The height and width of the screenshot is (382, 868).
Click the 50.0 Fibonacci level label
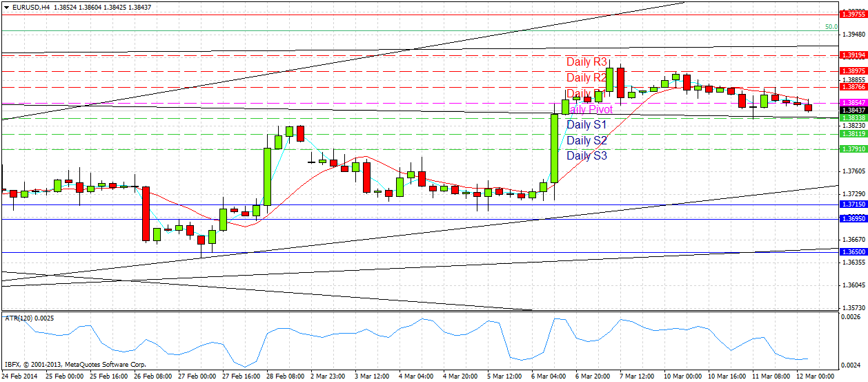tap(831, 27)
